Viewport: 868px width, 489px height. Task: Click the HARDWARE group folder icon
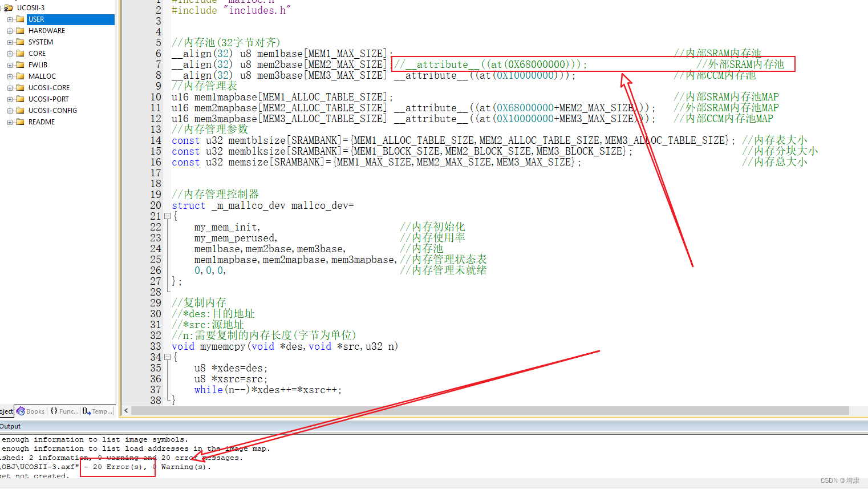[20, 31]
